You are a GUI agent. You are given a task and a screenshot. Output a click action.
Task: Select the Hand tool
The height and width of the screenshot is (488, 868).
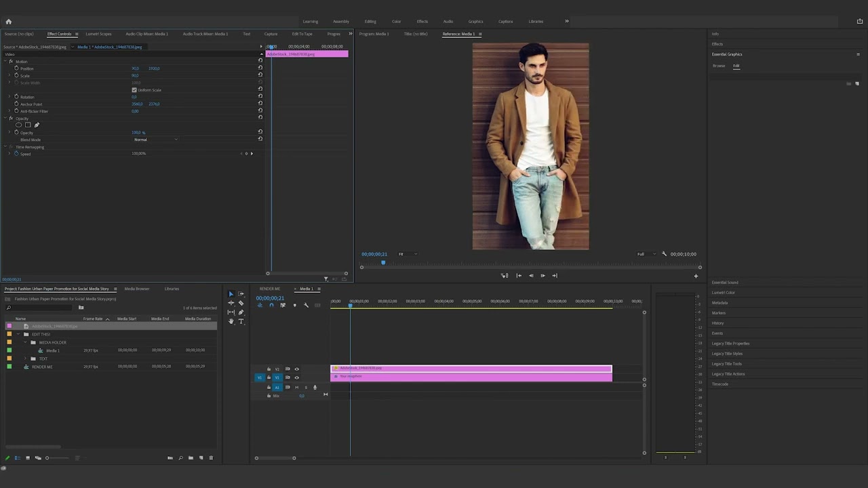coord(231,321)
